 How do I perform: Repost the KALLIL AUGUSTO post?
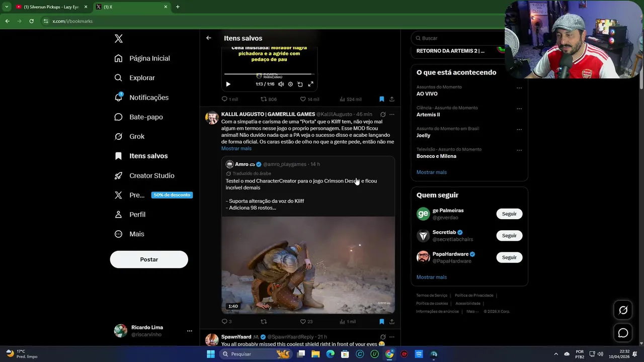point(264,322)
